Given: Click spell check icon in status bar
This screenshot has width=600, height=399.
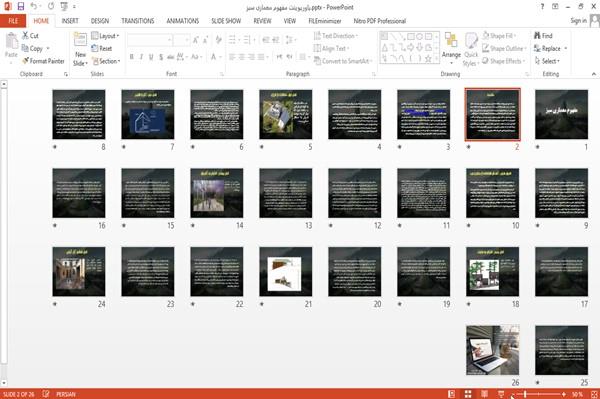Looking at the screenshot, I should 46,394.
